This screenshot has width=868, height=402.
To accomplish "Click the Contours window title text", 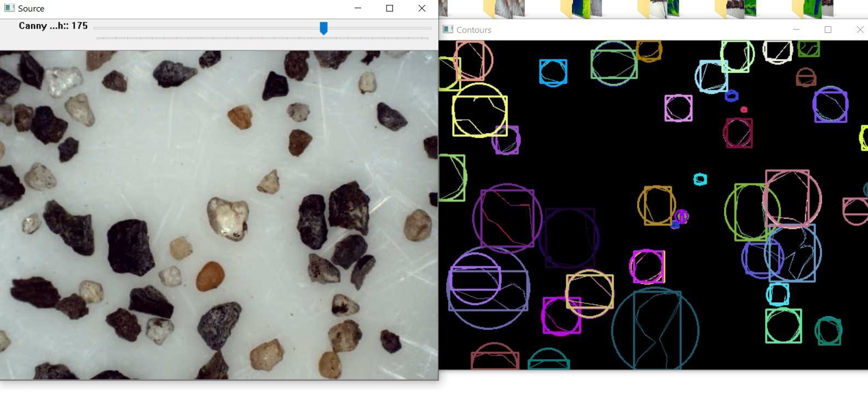I will 474,30.
